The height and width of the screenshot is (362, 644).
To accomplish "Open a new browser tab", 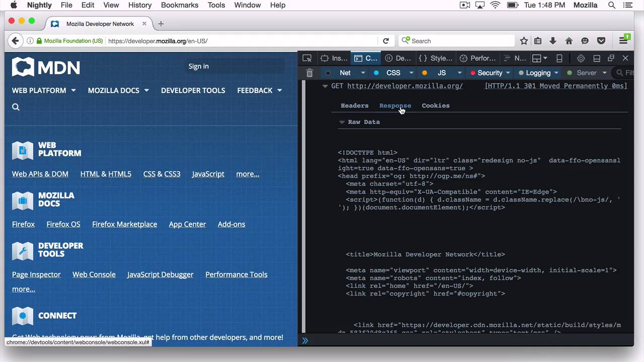I will coord(161,24).
